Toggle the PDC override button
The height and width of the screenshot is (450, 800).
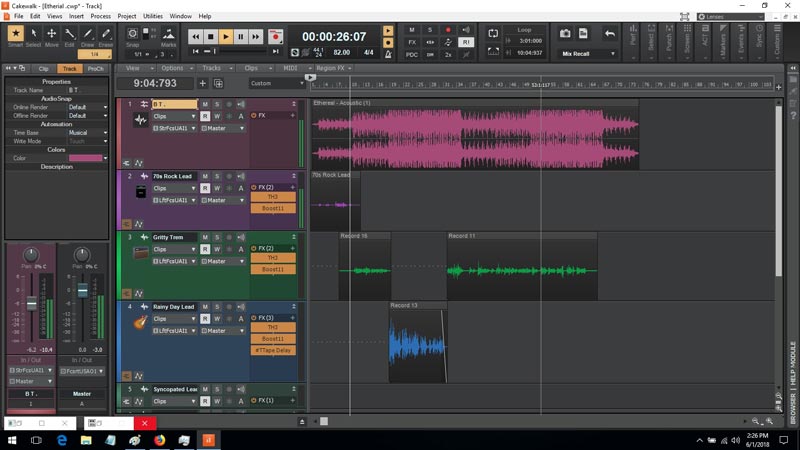point(412,54)
